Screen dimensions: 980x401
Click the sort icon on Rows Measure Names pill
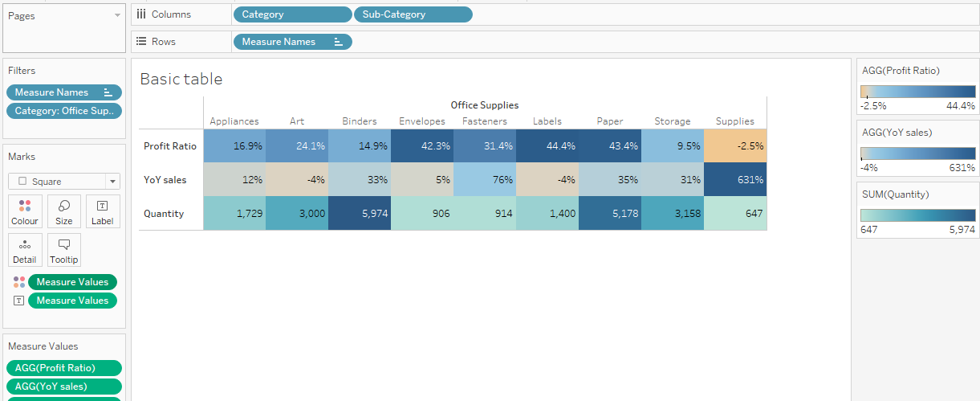(x=339, y=42)
